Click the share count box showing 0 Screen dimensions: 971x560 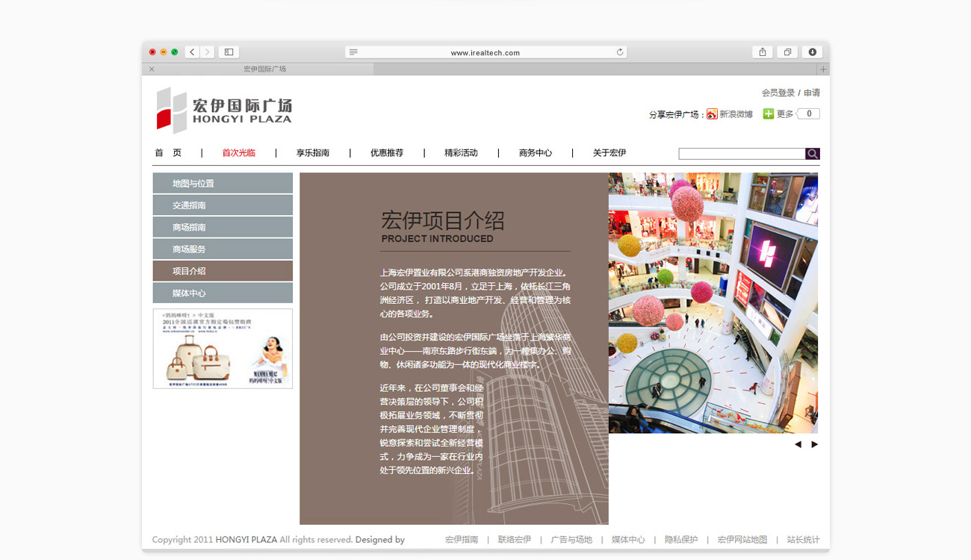click(x=808, y=113)
